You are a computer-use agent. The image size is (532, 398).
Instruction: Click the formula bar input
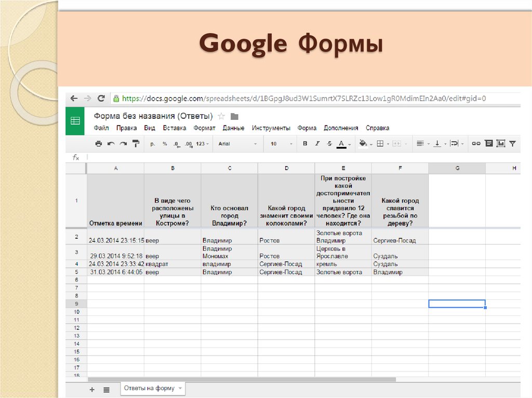[x=303, y=157]
